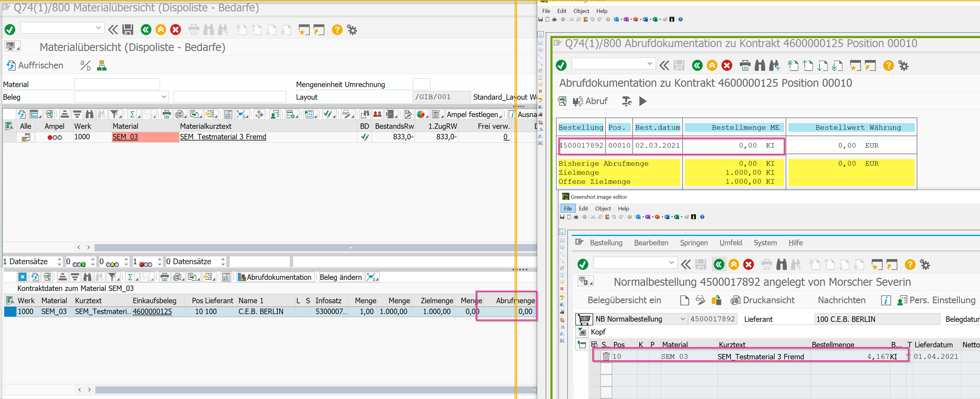
Task: Click the sum (Sigma) icon in the upper ALV grid toolbar
Action: click(132, 114)
